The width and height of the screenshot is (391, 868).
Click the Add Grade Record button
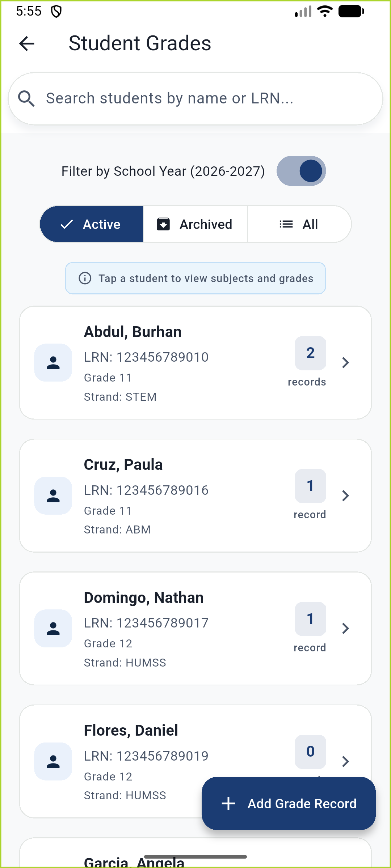coord(289,803)
